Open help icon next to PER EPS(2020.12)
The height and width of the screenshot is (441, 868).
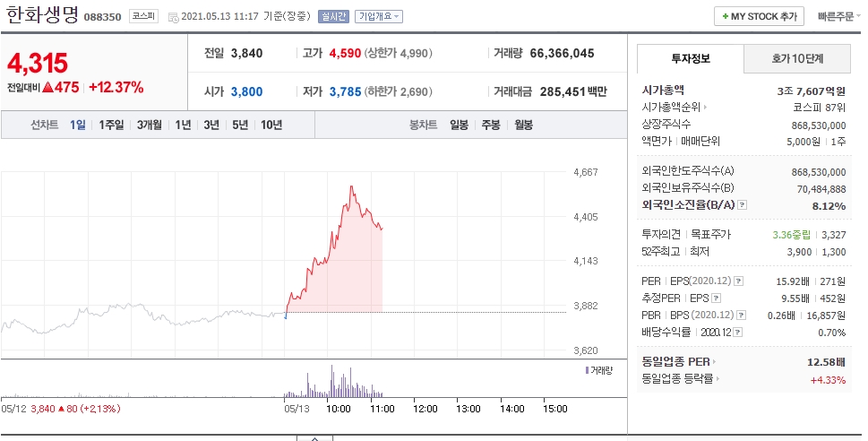[x=738, y=281]
